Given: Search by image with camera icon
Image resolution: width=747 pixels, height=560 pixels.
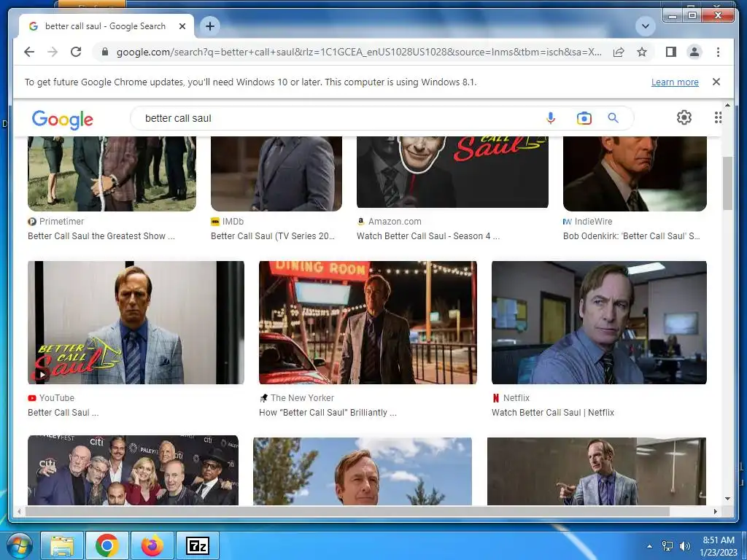Looking at the screenshot, I should pos(584,118).
